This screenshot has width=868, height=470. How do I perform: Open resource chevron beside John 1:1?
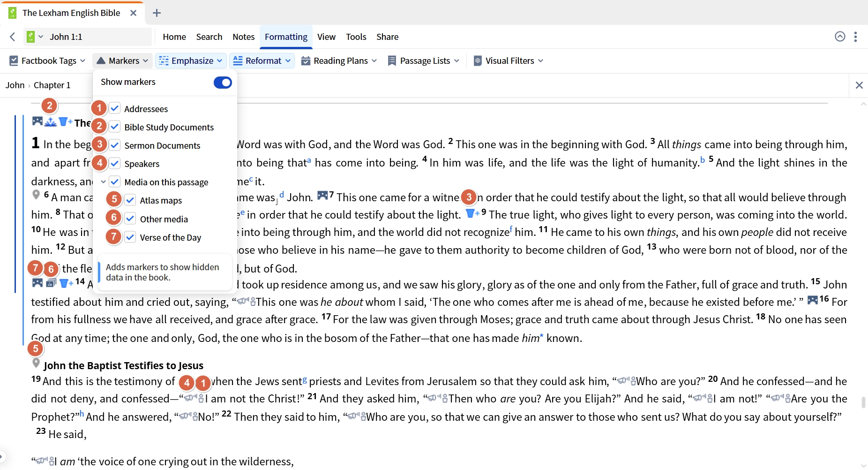click(x=41, y=37)
